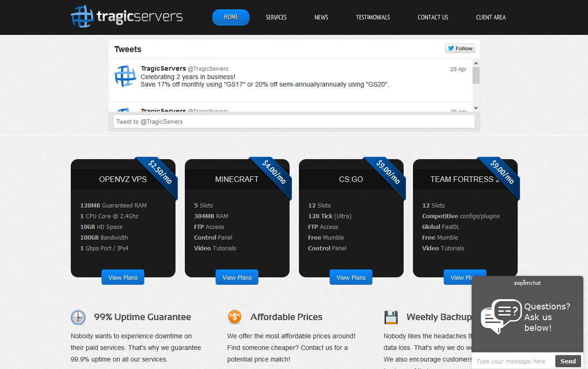
Task: Click the zopimchat header label
Action: pyautogui.click(x=527, y=282)
